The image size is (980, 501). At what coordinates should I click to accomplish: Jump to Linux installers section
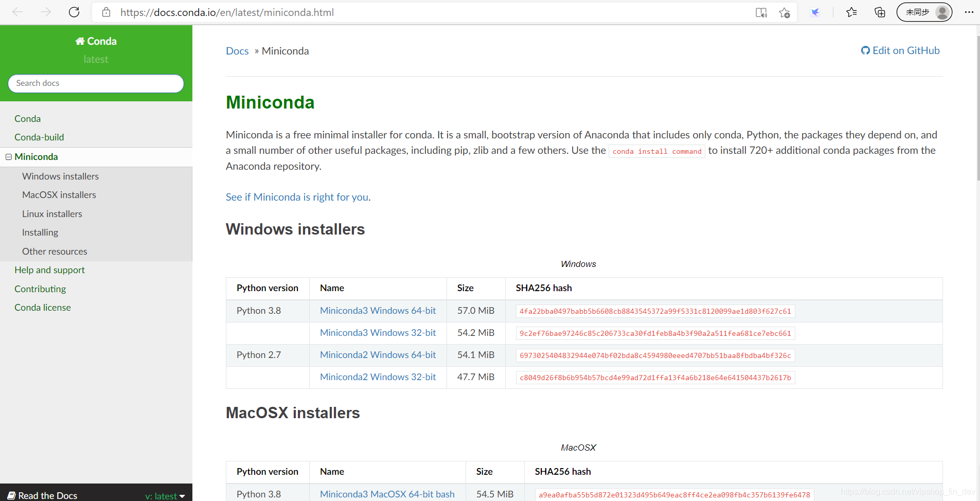coord(52,214)
